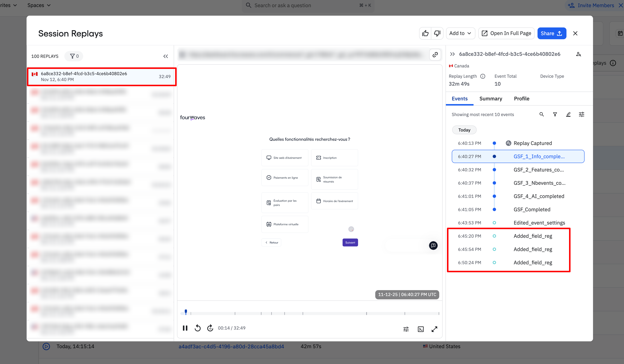
Task: Expand the replay player to fullscreen
Action: [434, 329]
